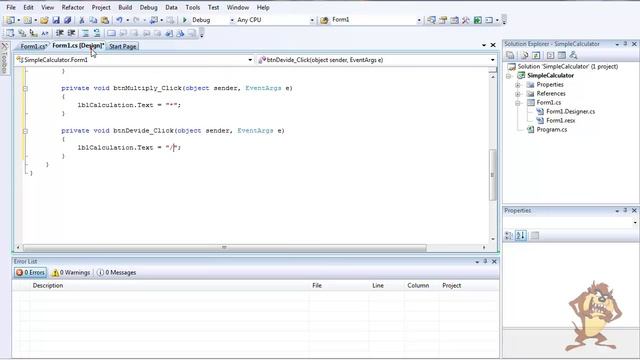Screen dimensions: 640x360
Task: Toggle the 0 Warnings filter
Action: [71, 273]
